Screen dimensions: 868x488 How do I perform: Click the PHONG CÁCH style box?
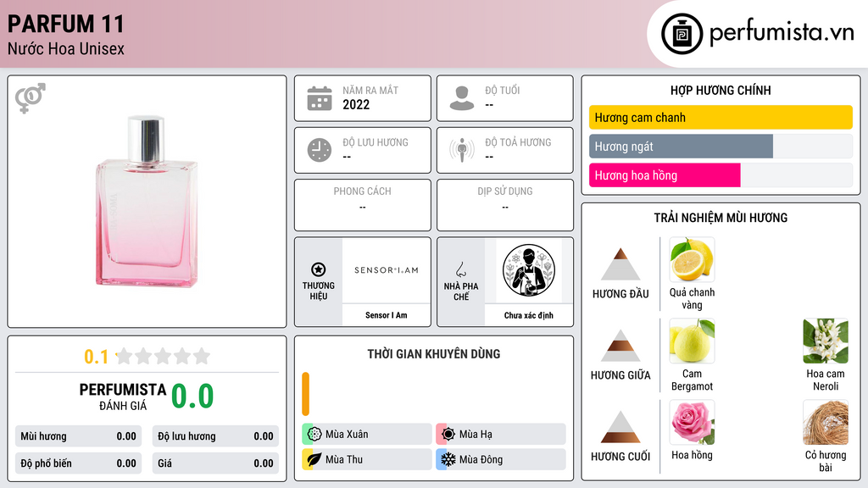(x=363, y=205)
